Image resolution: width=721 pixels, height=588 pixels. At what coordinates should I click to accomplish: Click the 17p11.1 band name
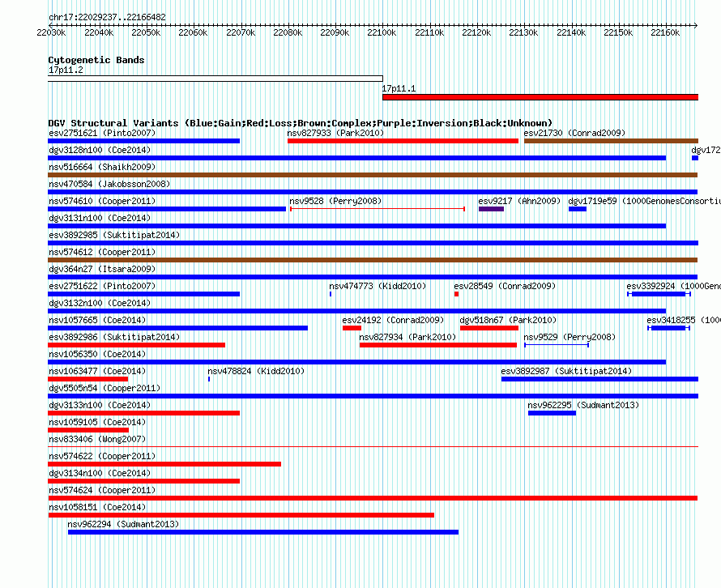[x=399, y=88]
